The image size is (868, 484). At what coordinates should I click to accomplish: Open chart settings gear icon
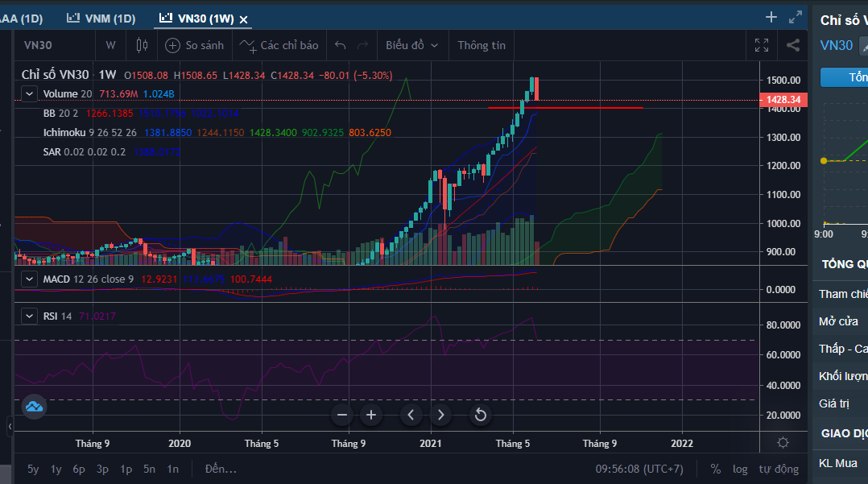[783, 443]
